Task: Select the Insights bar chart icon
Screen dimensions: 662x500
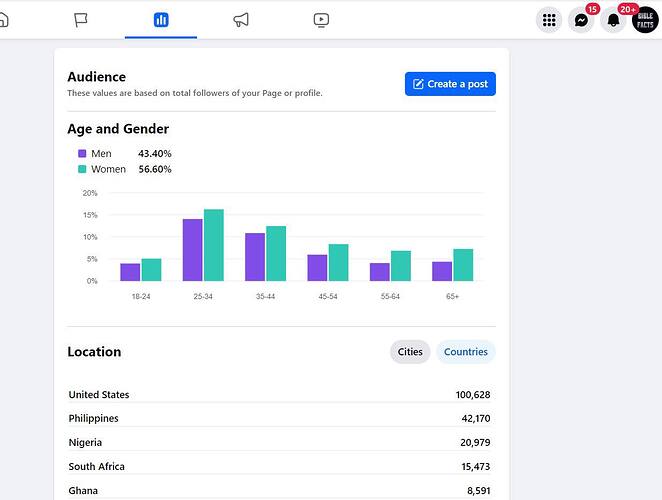Action: (x=161, y=19)
